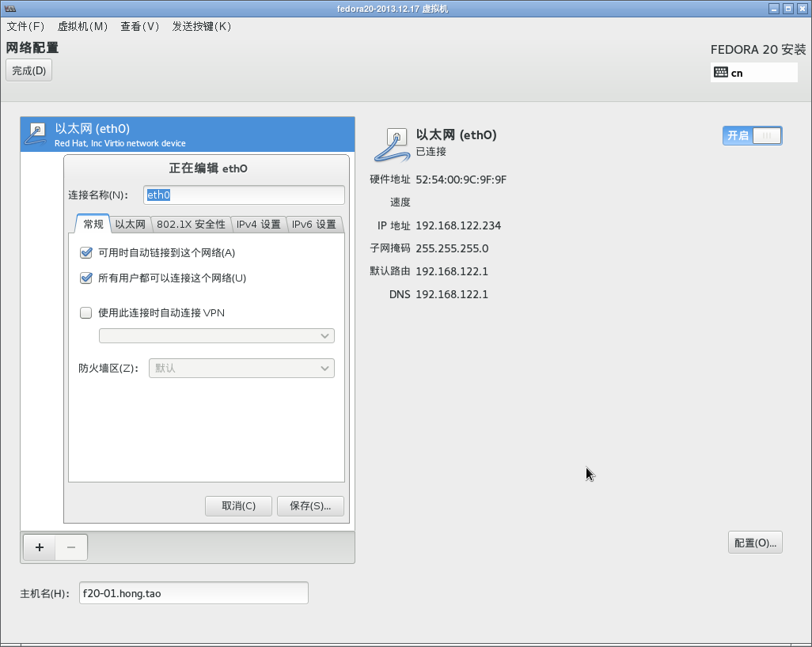Click the 网络配置 page title
The image size is (812, 647).
coord(32,47)
